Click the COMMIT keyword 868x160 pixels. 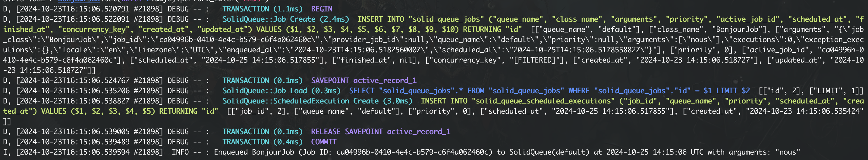323,142
